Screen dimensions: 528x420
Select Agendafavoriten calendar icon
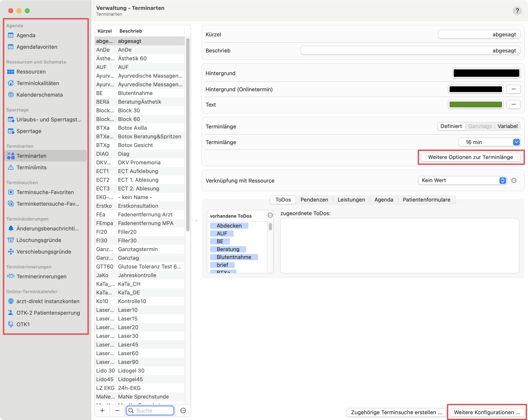(x=11, y=47)
